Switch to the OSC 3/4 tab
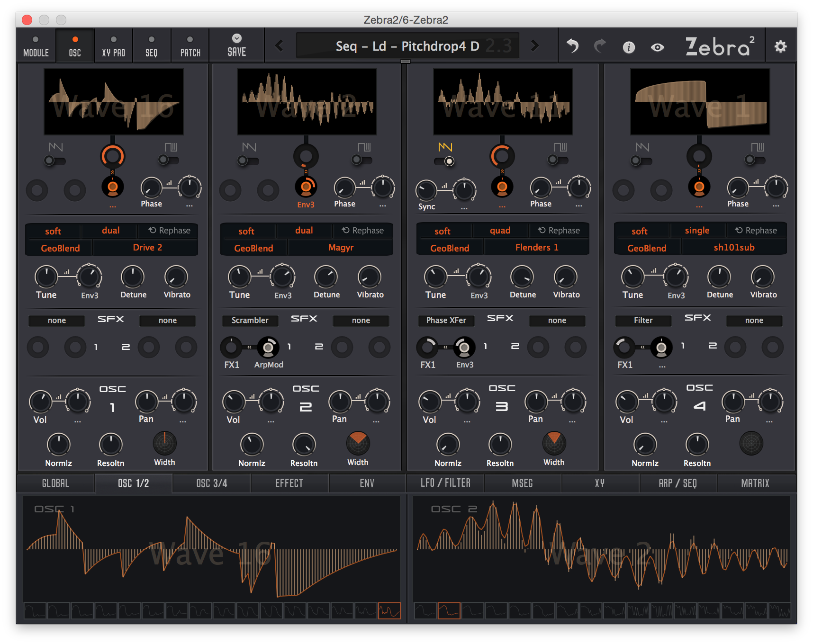The image size is (813, 644). coord(211,483)
